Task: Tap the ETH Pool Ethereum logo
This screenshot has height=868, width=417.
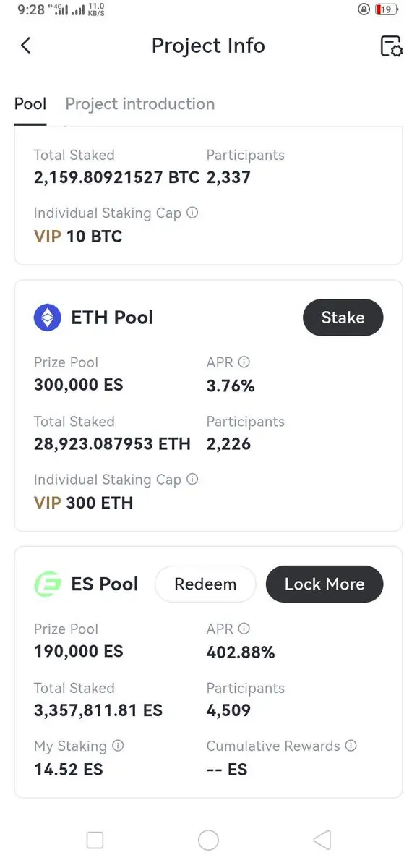Action: [x=48, y=318]
